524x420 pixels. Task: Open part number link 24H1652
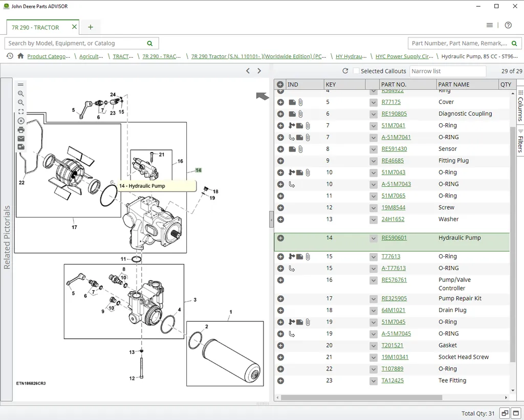[x=393, y=219]
